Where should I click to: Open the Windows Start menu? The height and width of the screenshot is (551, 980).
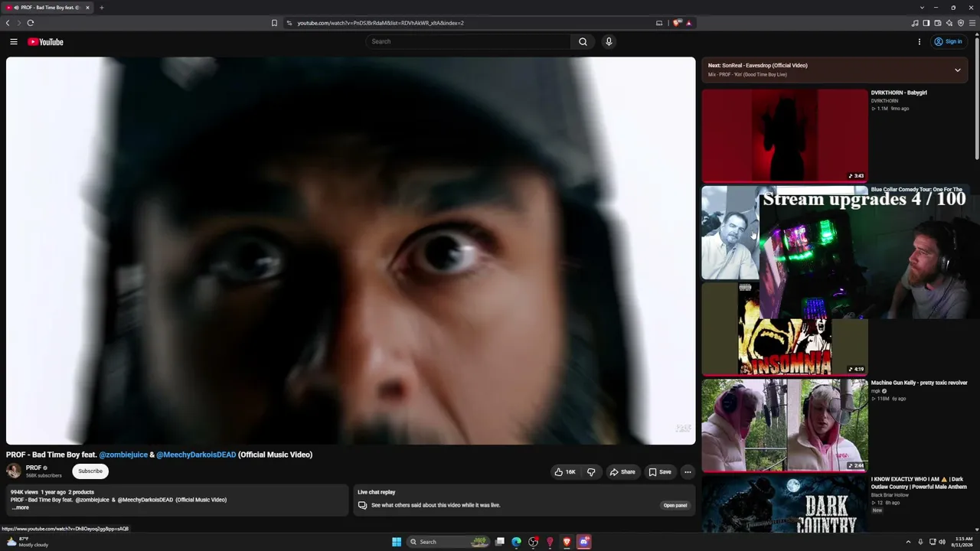pyautogui.click(x=397, y=542)
